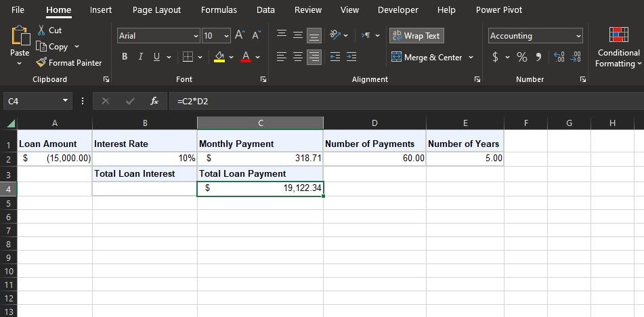Toggle Italic formatting
This screenshot has height=317, width=644.
(x=140, y=58)
